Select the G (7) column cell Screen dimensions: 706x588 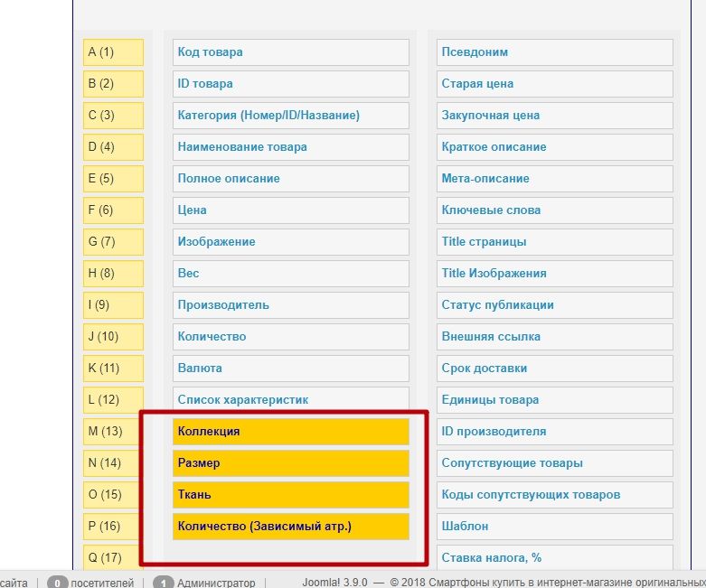[x=113, y=242]
